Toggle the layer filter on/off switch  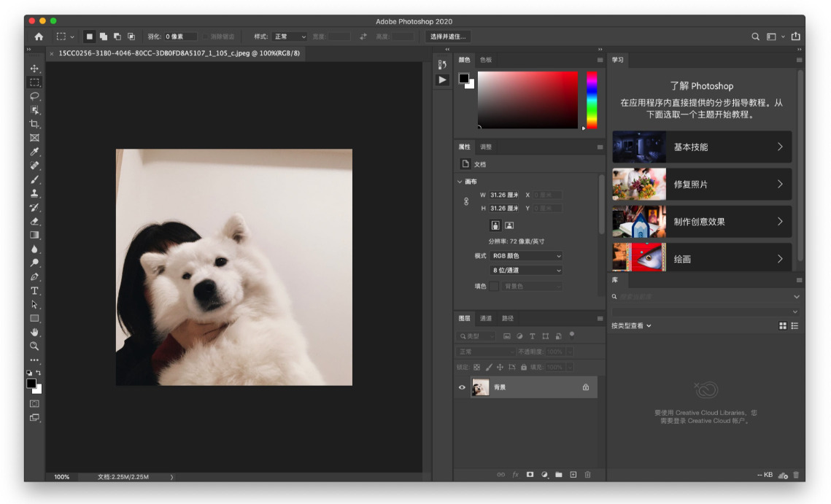(572, 335)
